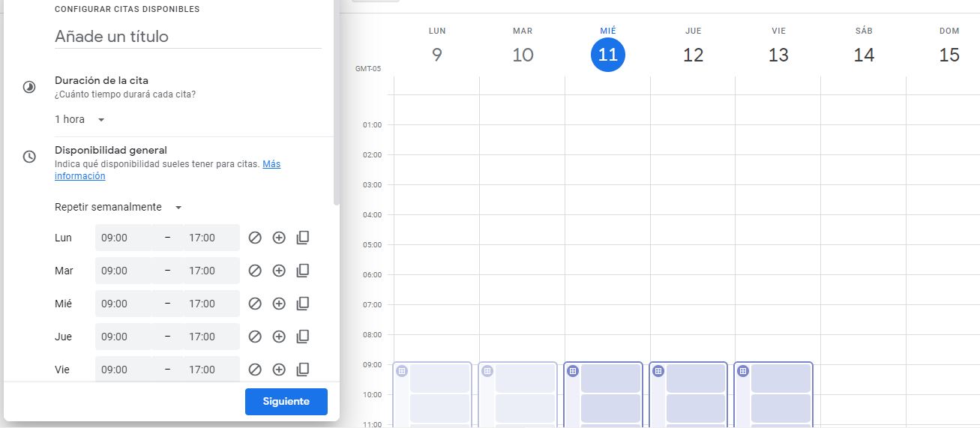Edit Wednesday (Mié) start time 09:00
Viewport: 980px width, 428px height.
(x=124, y=304)
